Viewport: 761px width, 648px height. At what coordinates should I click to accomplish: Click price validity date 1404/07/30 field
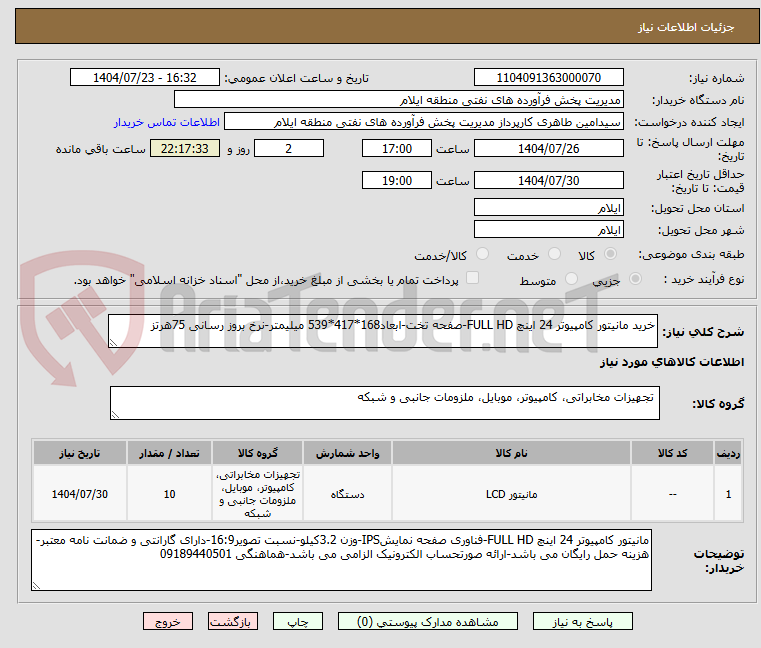pos(548,181)
